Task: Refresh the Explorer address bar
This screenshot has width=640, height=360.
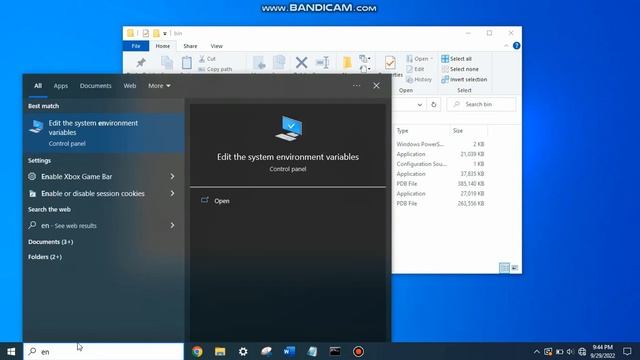Action: tap(433, 104)
